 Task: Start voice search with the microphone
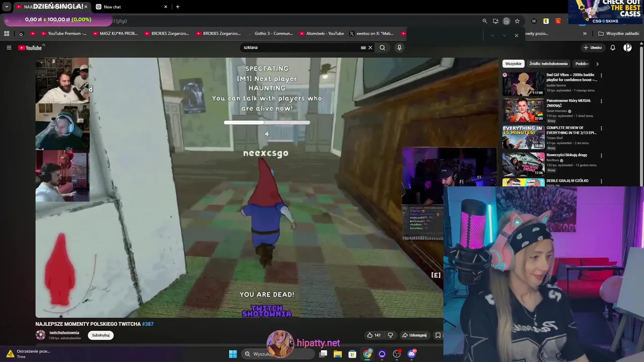click(x=399, y=48)
